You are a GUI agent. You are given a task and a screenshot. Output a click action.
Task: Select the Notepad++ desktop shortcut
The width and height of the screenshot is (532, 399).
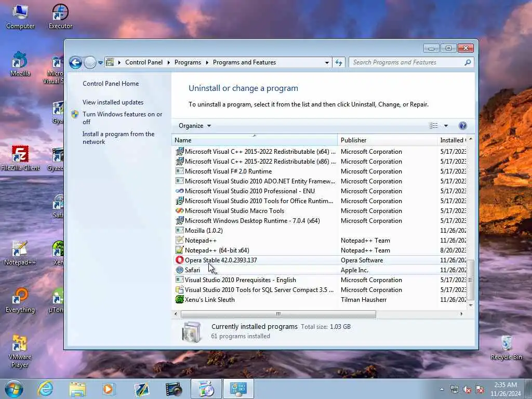coord(20,253)
